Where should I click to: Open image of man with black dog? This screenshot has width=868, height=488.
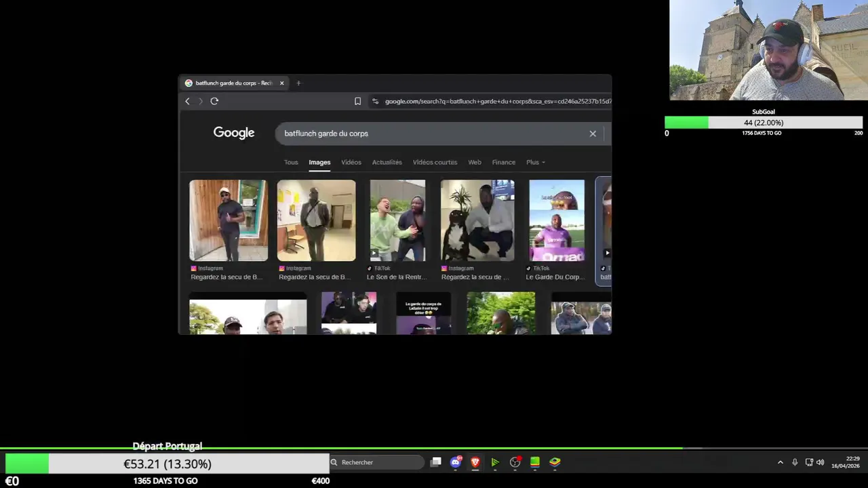click(477, 220)
